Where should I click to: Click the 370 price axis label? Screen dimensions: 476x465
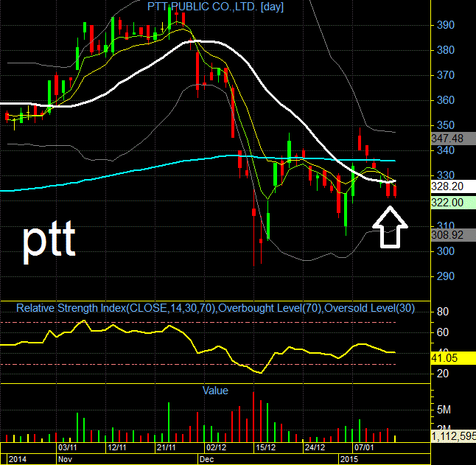(445, 75)
